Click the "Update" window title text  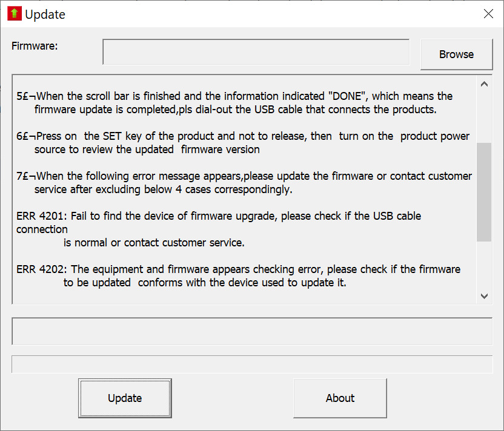click(45, 15)
